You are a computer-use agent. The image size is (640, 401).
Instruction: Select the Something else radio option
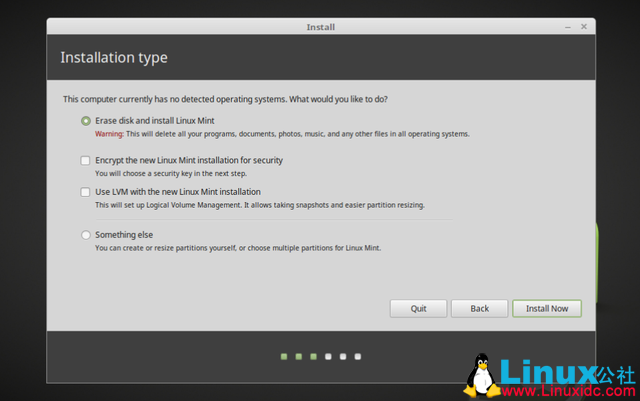(86, 235)
